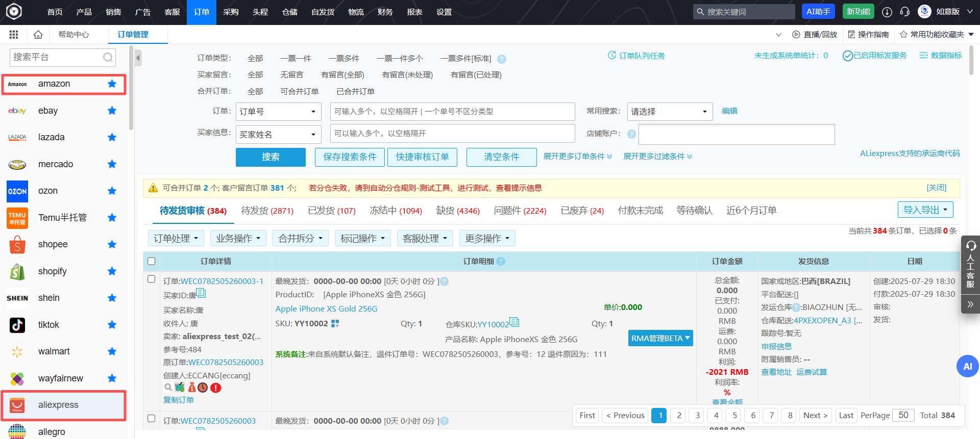Open 常用搜索 请选择 dropdown
The height and width of the screenshot is (439, 980).
(670, 112)
